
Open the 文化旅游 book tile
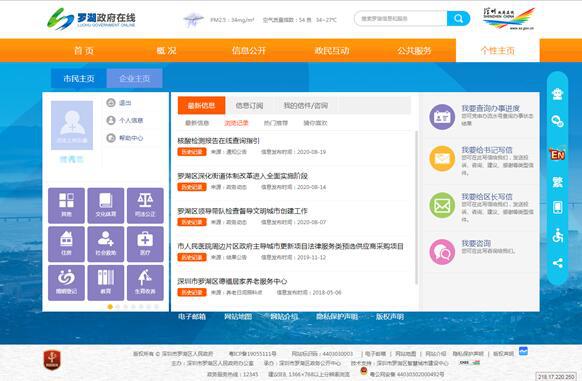(106, 205)
